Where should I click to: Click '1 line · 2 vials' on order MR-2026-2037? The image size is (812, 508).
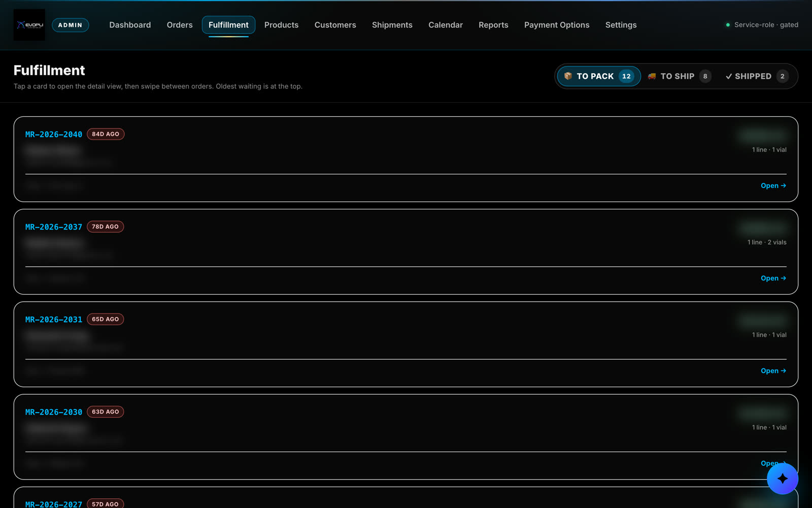[767, 242]
